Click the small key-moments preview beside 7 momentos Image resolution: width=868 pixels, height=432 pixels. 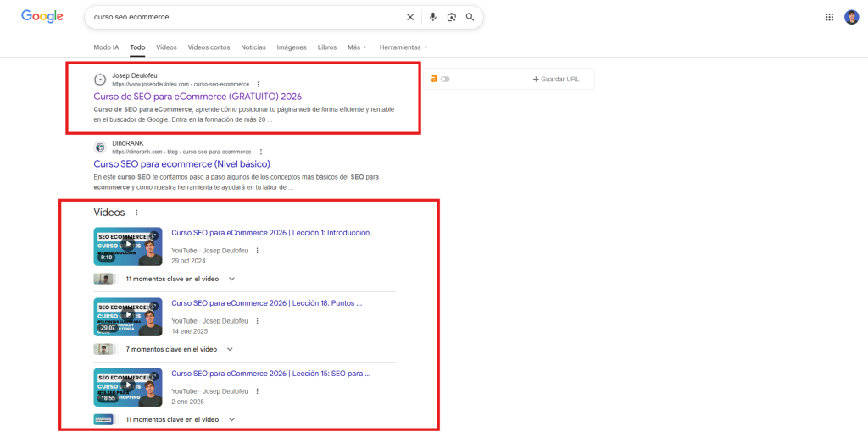104,349
